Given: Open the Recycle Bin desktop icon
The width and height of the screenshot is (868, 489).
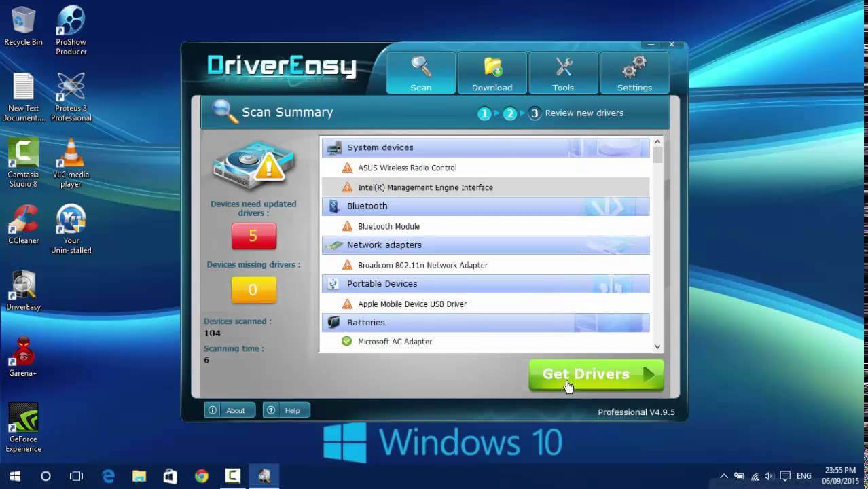Looking at the screenshot, I should [23, 26].
